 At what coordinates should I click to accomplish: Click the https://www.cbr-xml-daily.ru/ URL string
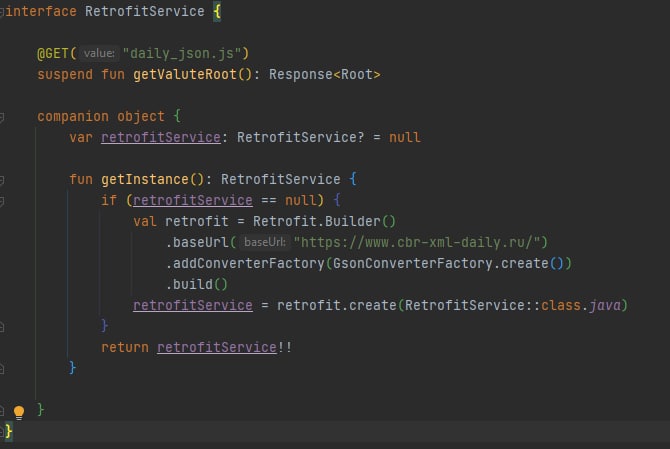tap(417, 242)
